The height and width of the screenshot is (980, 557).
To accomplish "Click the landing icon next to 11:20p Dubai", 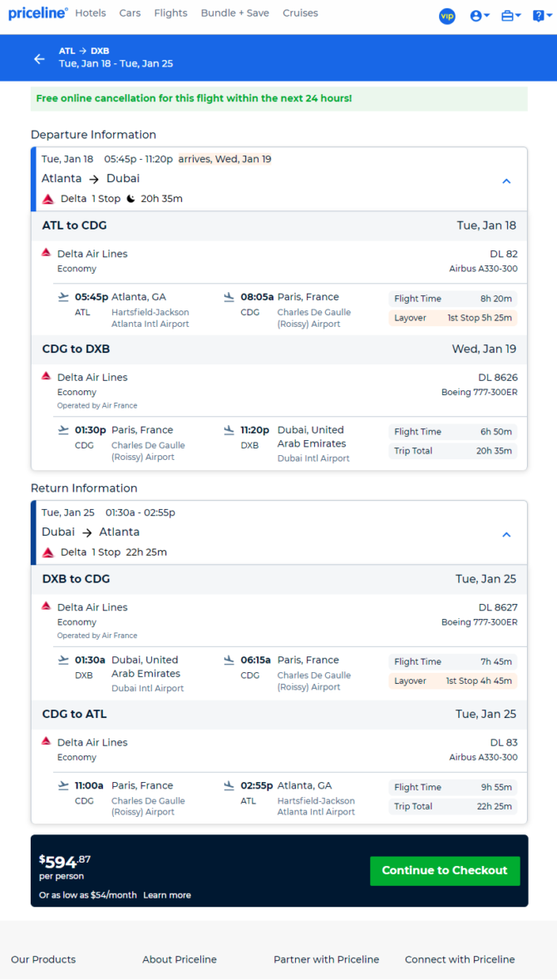I will [x=229, y=431].
